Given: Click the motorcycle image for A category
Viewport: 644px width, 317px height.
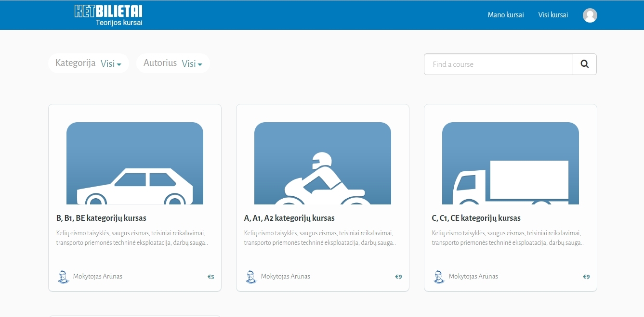Looking at the screenshot, I should (x=323, y=163).
